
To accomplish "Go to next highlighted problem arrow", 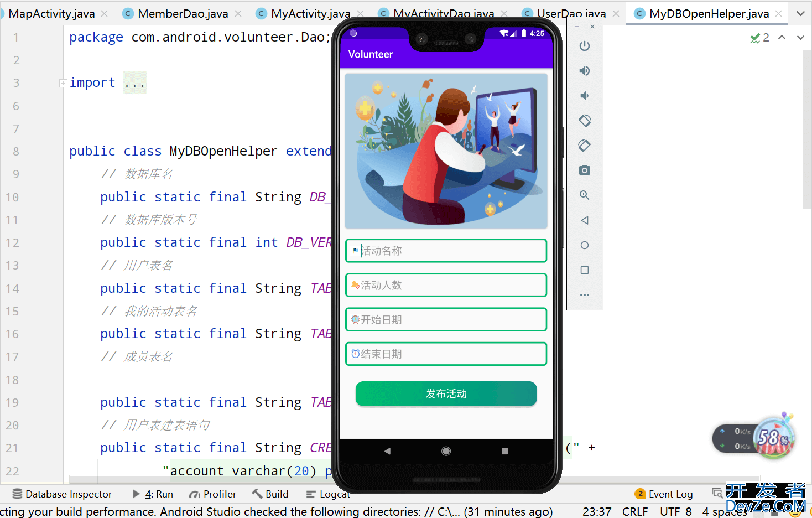I will (x=800, y=38).
